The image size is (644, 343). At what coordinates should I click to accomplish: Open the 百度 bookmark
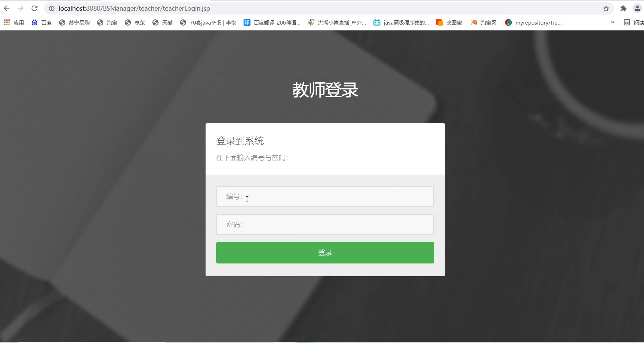click(x=41, y=22)
